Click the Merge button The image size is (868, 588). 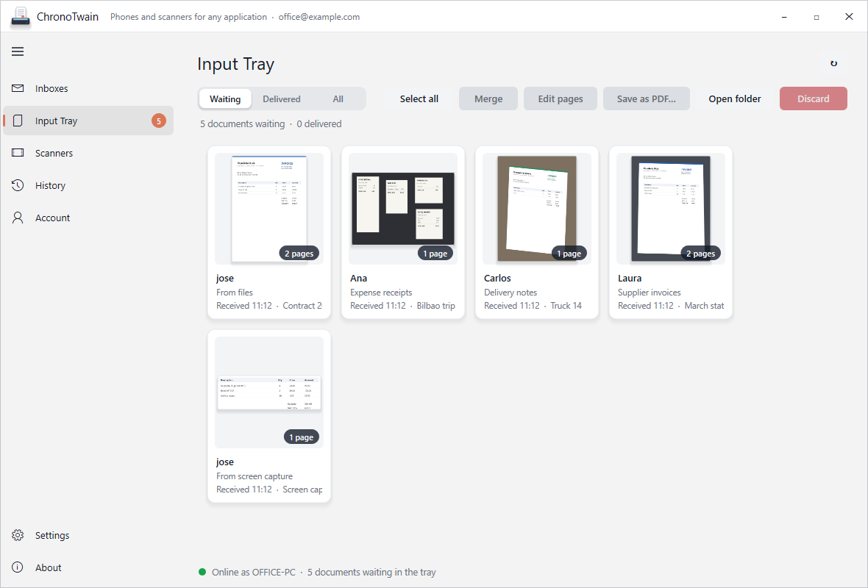coord(488,99)
